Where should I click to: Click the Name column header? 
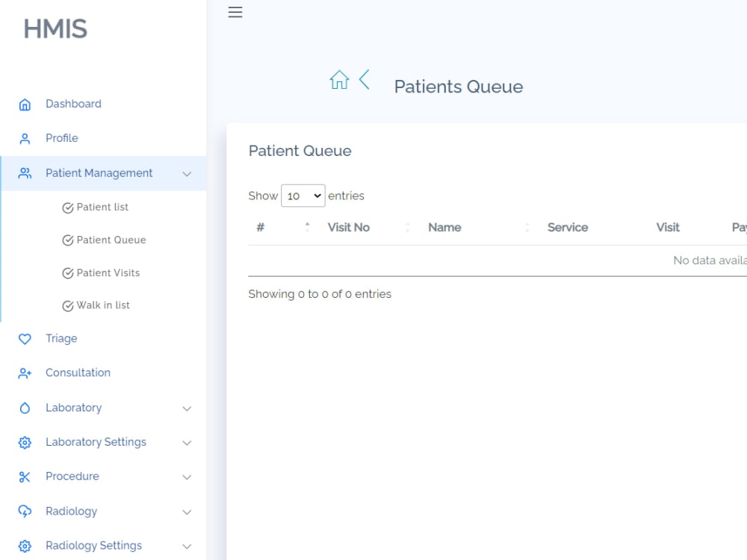pyautogui.click(x=444, y=228)
